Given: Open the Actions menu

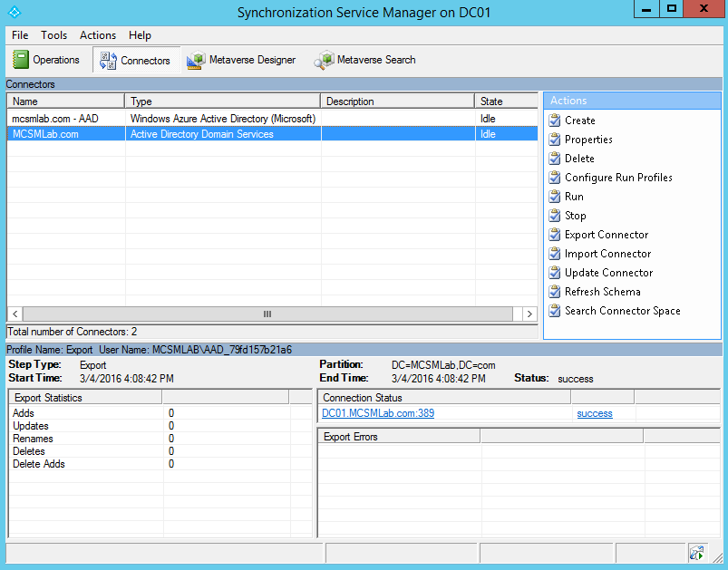Looking at the screenshot, I should coord(98,35).
